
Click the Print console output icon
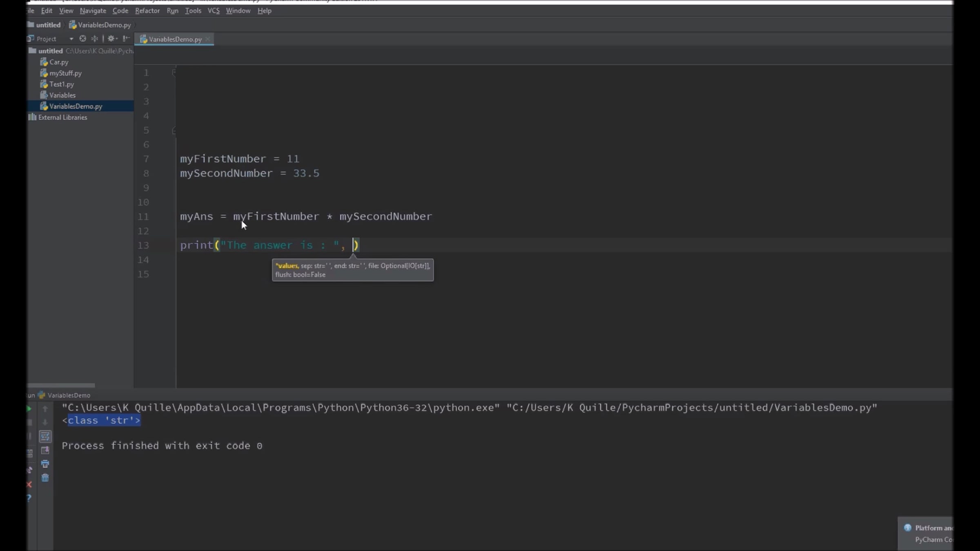(x=45, y=464)
